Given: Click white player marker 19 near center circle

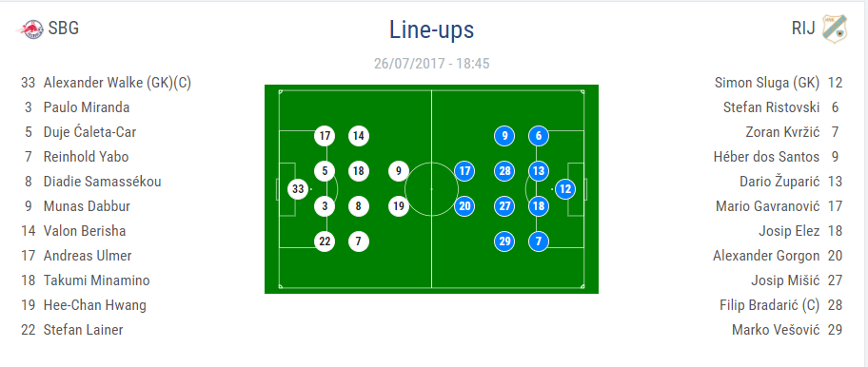Looking at the screenshot, I should 399,206.
